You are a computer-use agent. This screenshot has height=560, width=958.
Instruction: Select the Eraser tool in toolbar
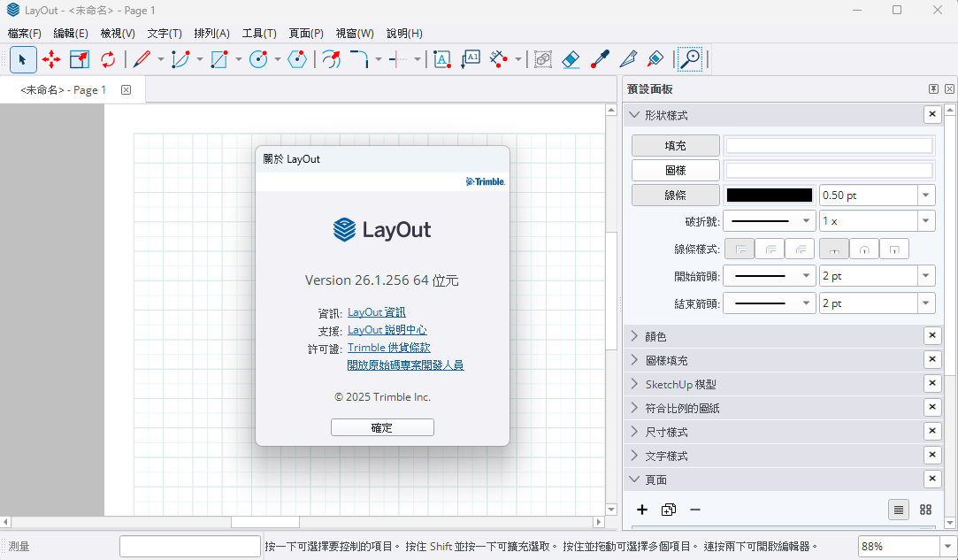[571, 59]
